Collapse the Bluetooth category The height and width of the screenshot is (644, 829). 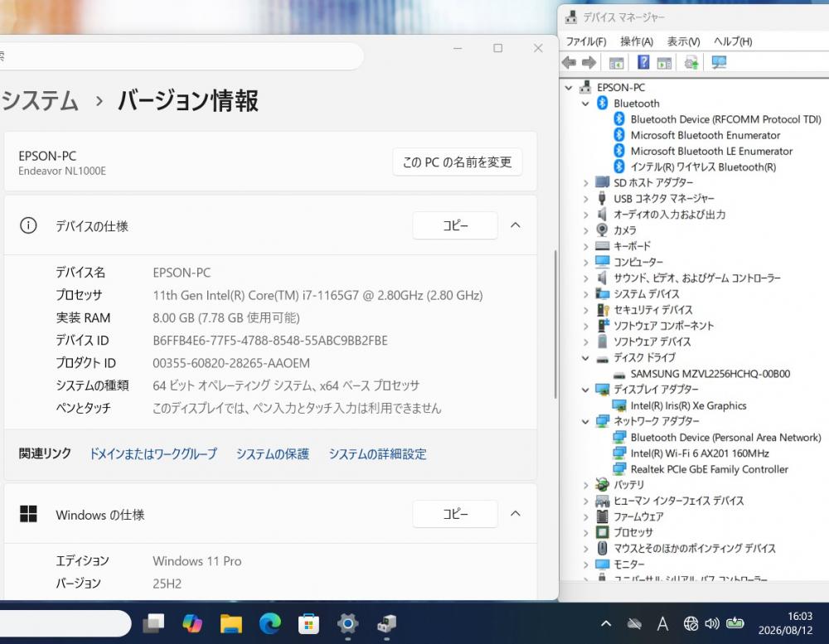click(585, 104)
